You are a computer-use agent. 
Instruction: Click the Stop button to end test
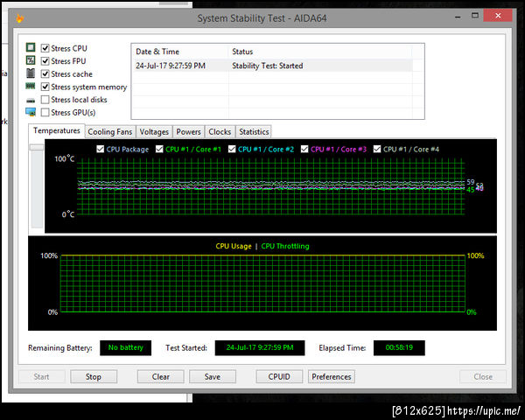[94, 377]
